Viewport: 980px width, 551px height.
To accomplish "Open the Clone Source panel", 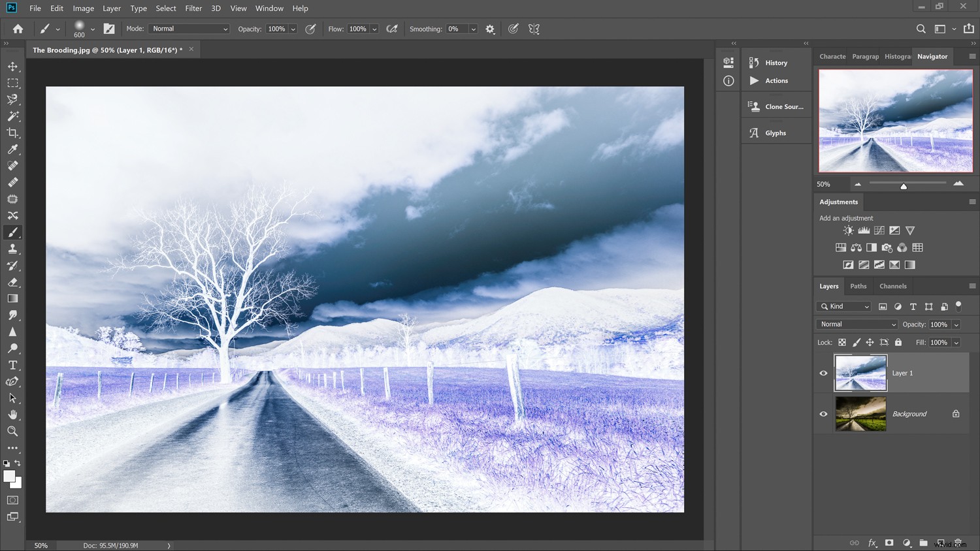I will pyautogui.click(x=776, y=106).
